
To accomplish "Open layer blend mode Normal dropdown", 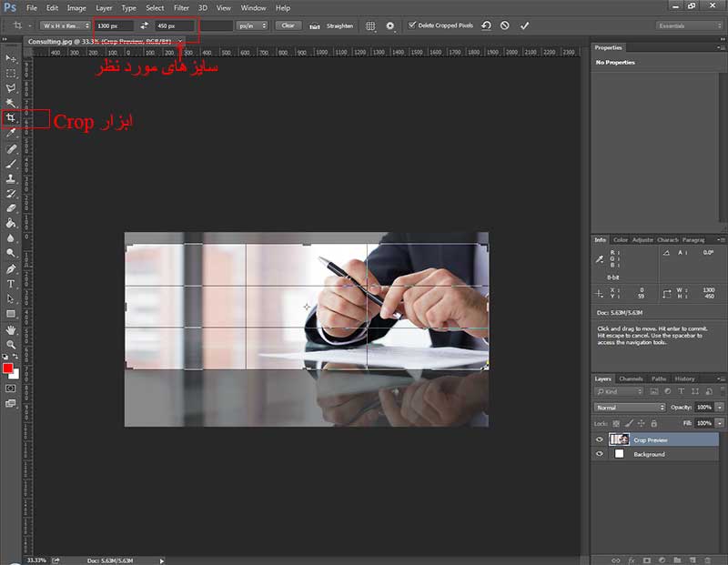I will (x=630, y=408).
